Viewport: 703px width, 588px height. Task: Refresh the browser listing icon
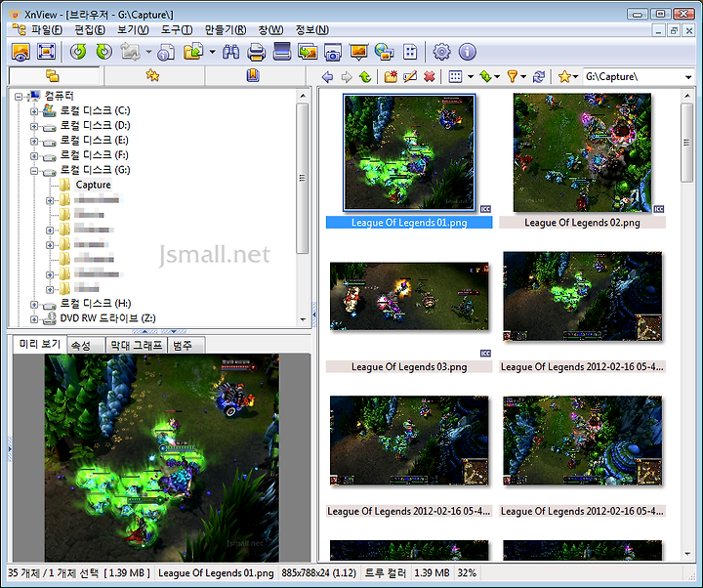(539, 77)
